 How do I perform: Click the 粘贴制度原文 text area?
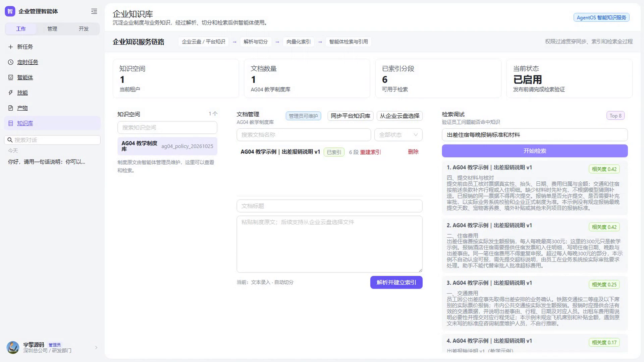coord(329,244)
